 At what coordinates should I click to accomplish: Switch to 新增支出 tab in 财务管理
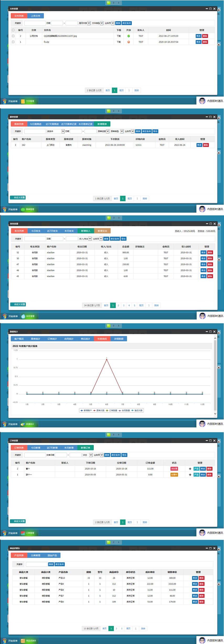click(102, 231)
